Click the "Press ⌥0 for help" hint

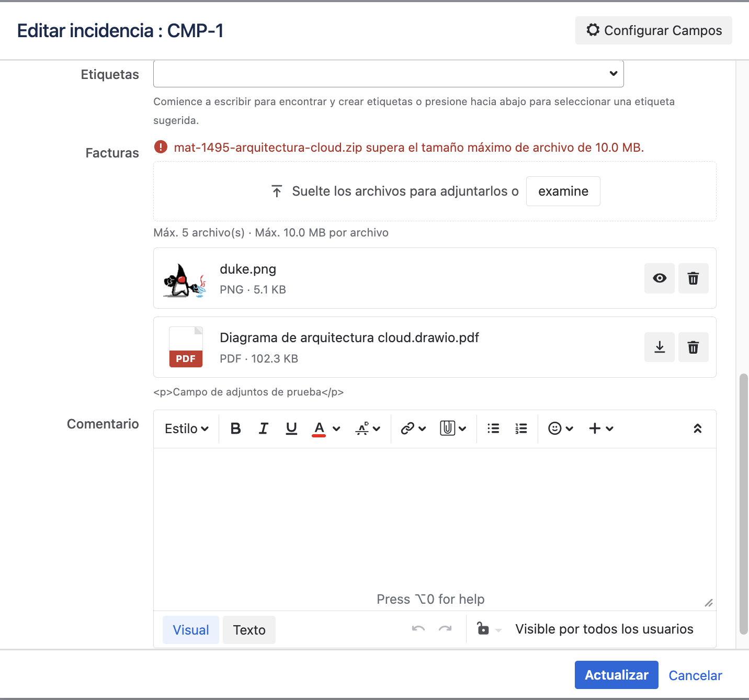430,599
